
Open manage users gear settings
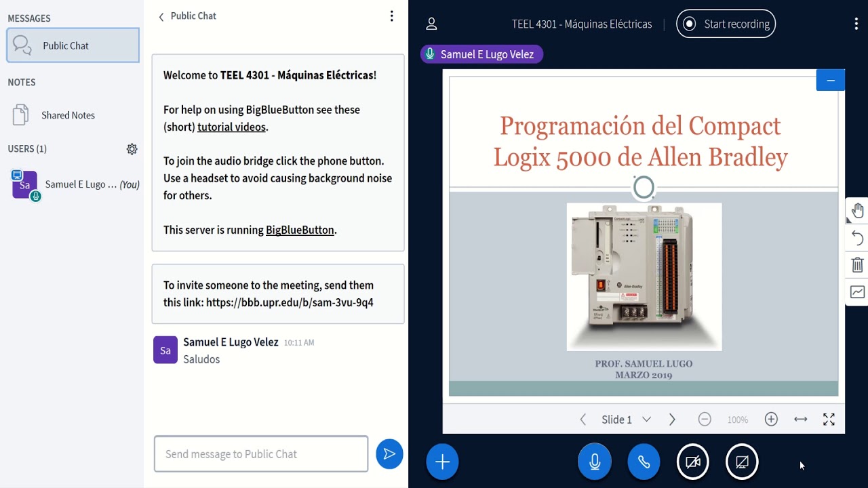132,149
